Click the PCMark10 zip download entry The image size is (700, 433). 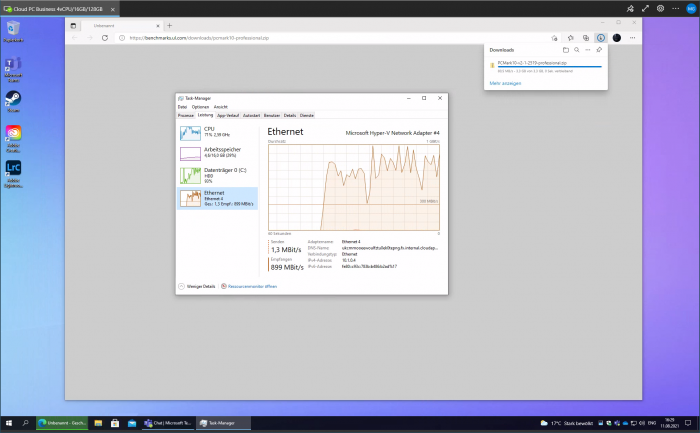[x=546, y=67]
